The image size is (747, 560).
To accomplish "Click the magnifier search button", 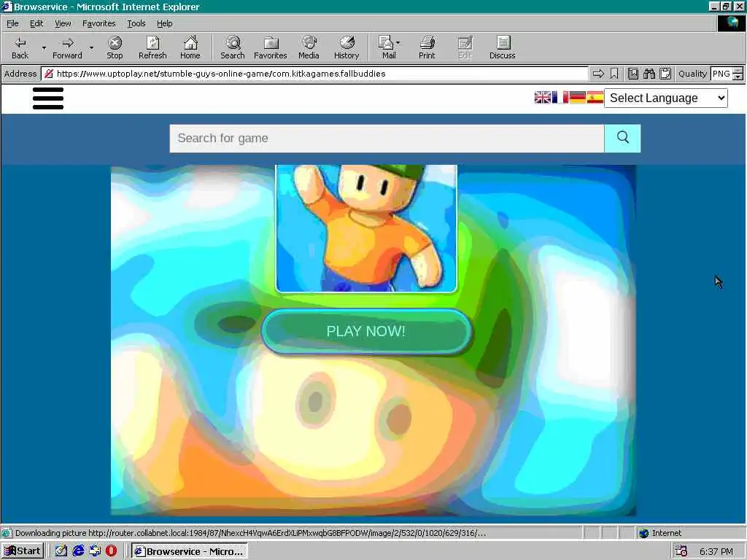I will [623, 139].
